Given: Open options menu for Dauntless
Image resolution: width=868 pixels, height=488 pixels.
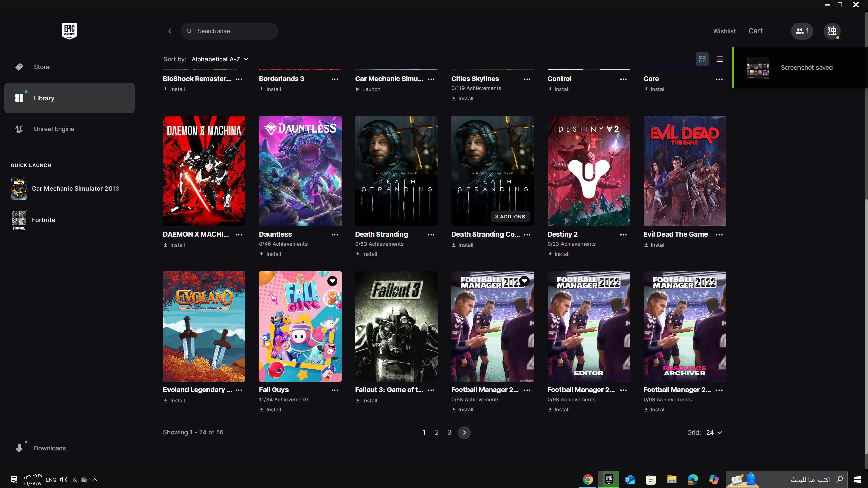Looking at the screenshot, I should [x=335, y=235].
